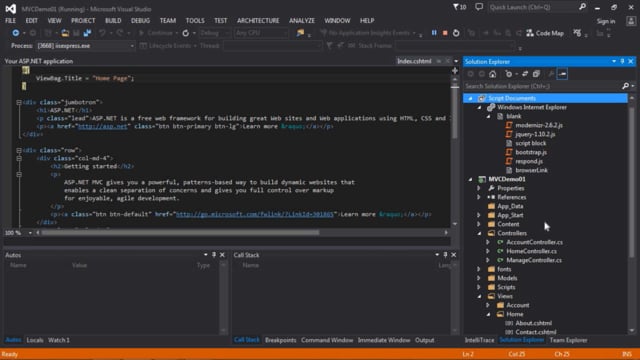The width and height of the screenshot is (640, 360).
Task: Open the TOOLS menu
Action: point(195,20)
